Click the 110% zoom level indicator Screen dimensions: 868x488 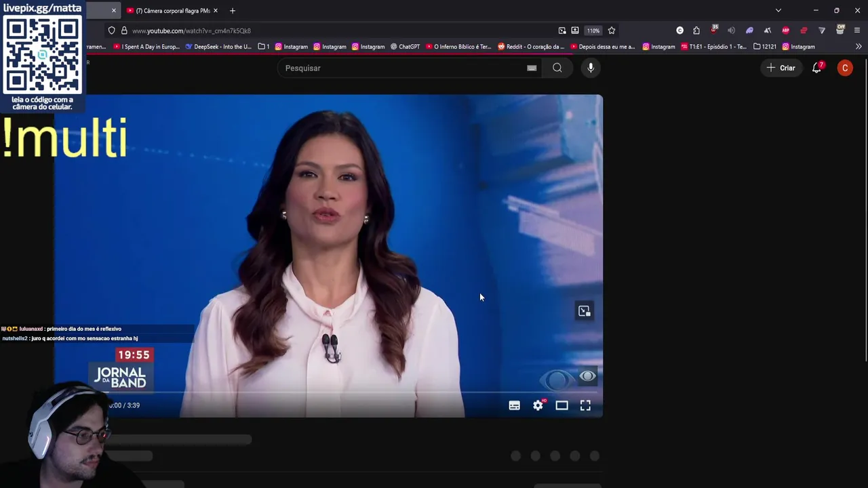[x=593, y=30]
